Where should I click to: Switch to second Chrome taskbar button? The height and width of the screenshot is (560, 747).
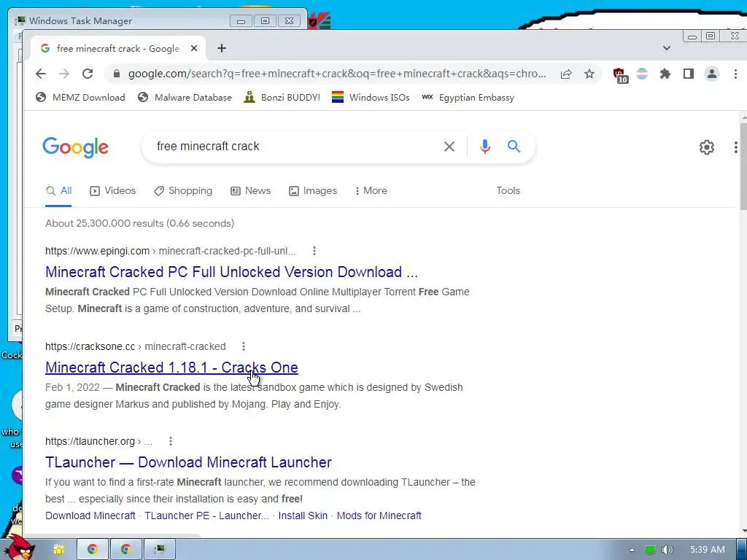click(125, 550)
